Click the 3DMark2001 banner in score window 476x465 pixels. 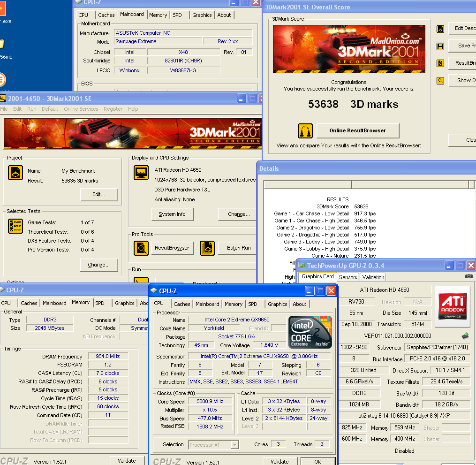(349, 49)
